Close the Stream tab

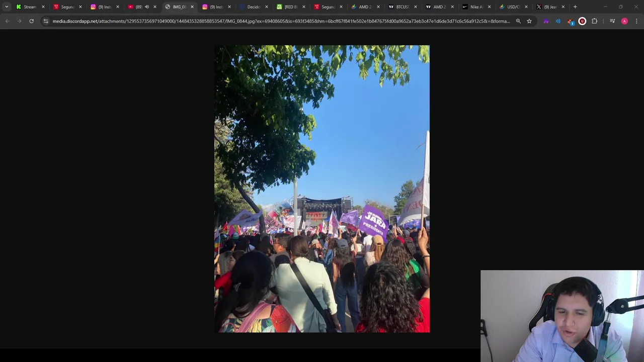[43, 7]
